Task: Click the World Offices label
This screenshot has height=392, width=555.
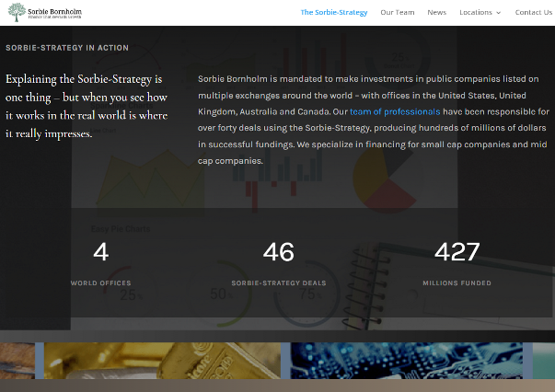Action: click(101, 283)
